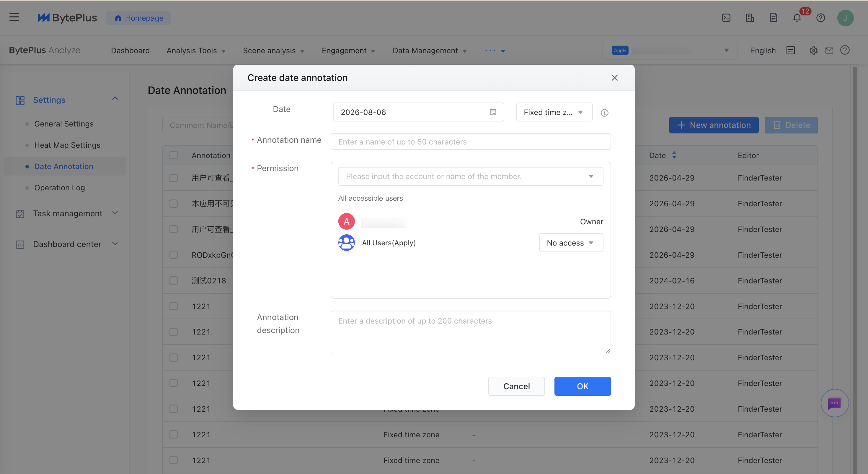This screenshot has height=474, width=868.
Task: Click the settings gear icon in Analyze bar
Action: pyautogui.click(x=813, y=51)
